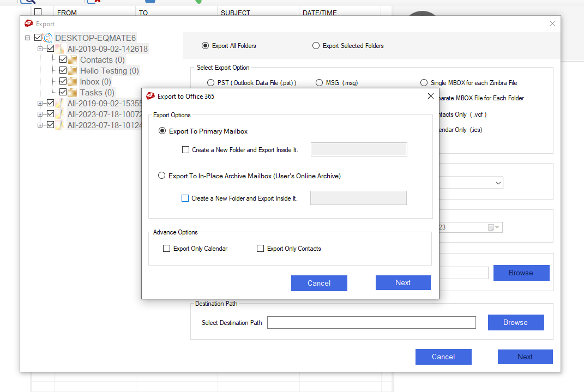Click the Select Destination Path field
Viewport: 584px width, 392px height.
371,322
